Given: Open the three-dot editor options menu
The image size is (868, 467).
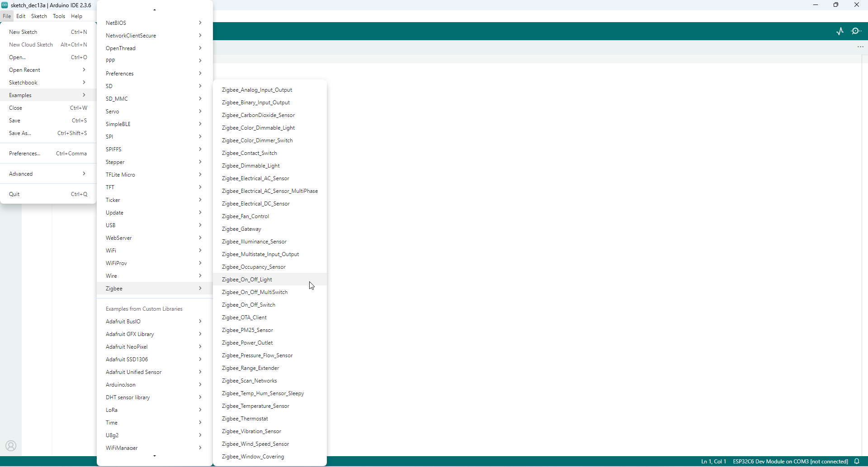Looking at the screenshot, I should (x=860, y=47).
